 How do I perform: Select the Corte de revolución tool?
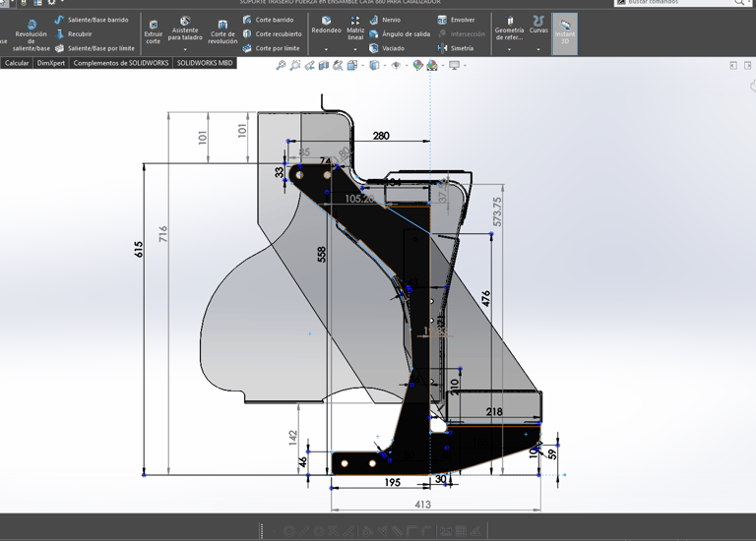[x=222, y=32]
